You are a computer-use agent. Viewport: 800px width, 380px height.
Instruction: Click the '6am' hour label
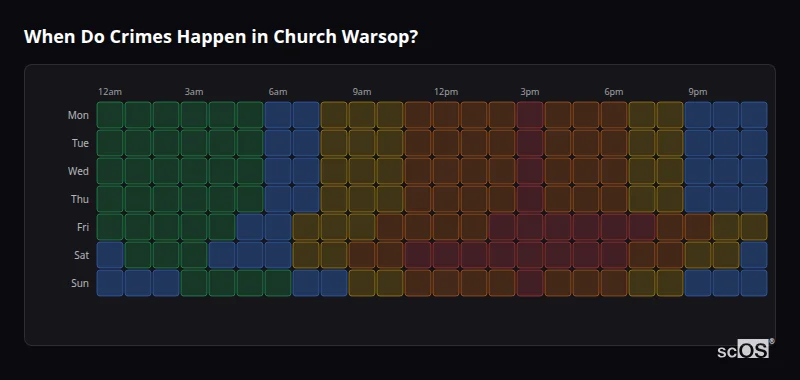[x=278, y=92]
